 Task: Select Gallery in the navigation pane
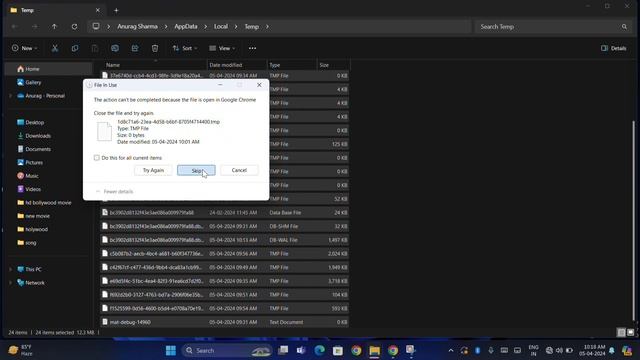pos(29,82)
